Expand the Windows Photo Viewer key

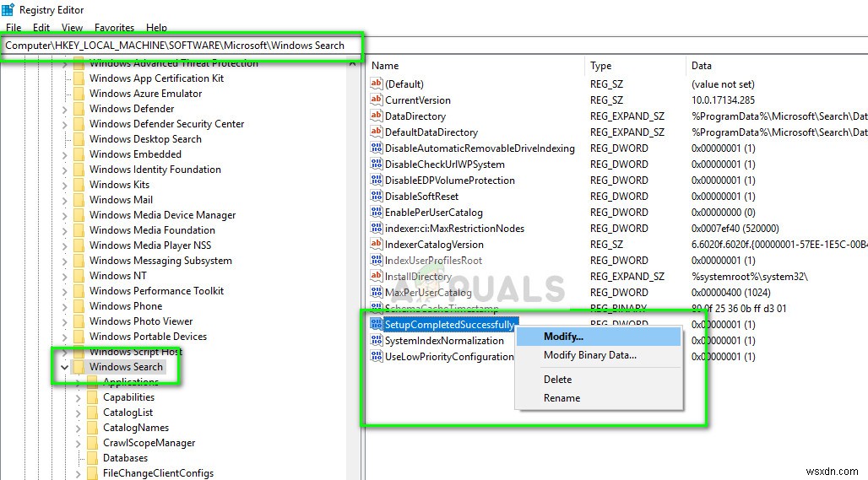(65, 322)
